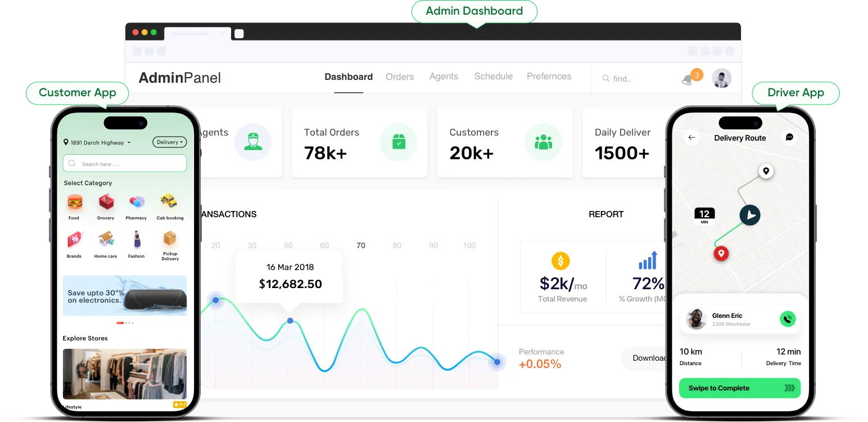
Task: Click the Customers 20k+ value
Action: 472,153
